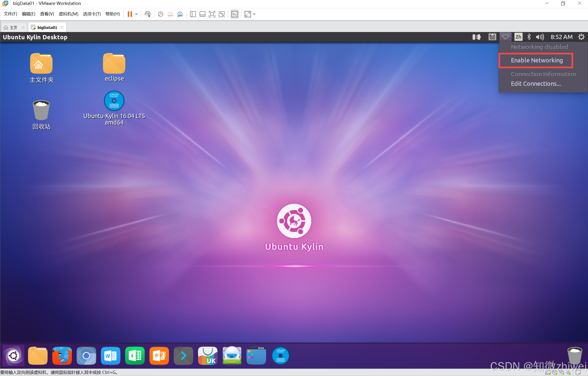Screen dimensions: 588x376
Task: Toggle the thumbnail bar view
Action: [202, 14]
